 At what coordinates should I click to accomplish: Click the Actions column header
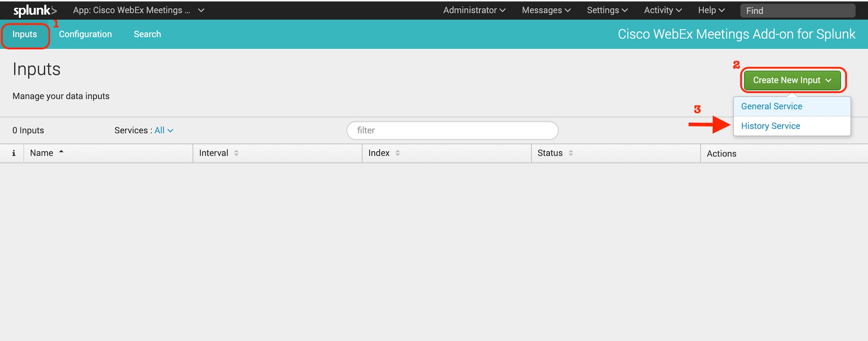coord(721,154)
